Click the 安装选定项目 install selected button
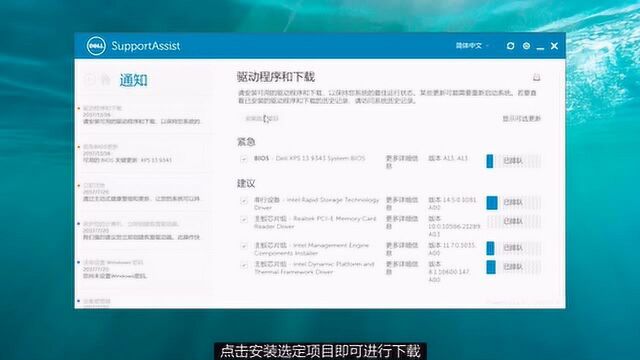640x360 pixels. (x=261, y=119)
